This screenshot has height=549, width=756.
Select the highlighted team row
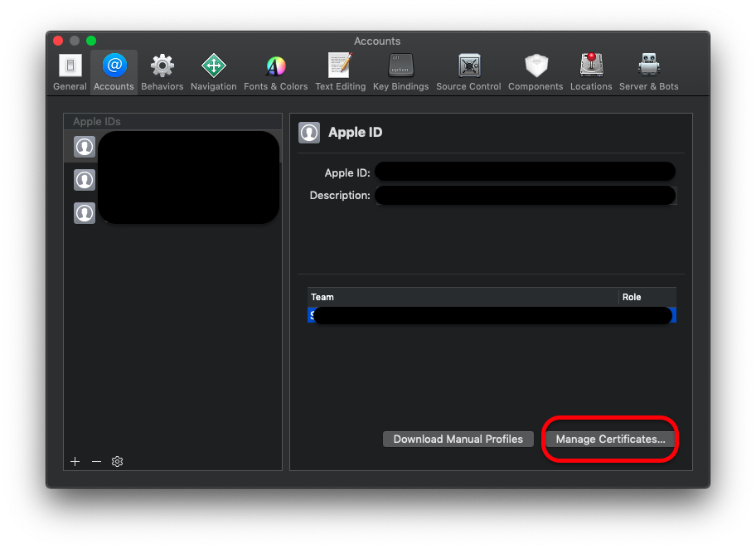click(492, 315)
